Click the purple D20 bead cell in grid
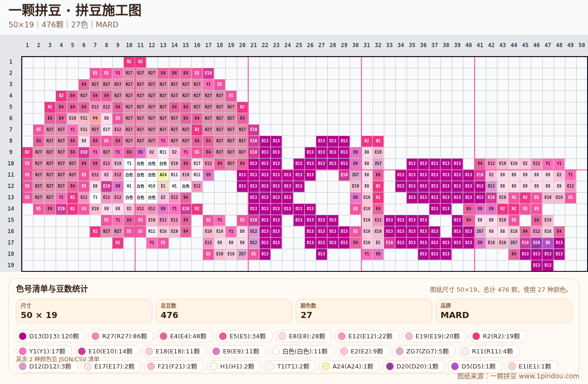Viewport: 588px width, 384px height. [x=537, y=243]
